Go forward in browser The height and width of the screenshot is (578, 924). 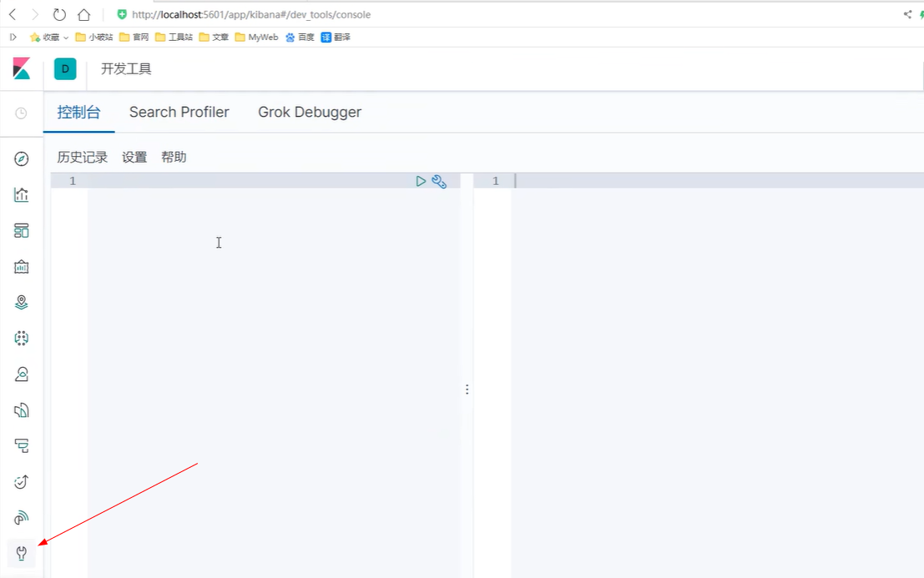point(35,14)
